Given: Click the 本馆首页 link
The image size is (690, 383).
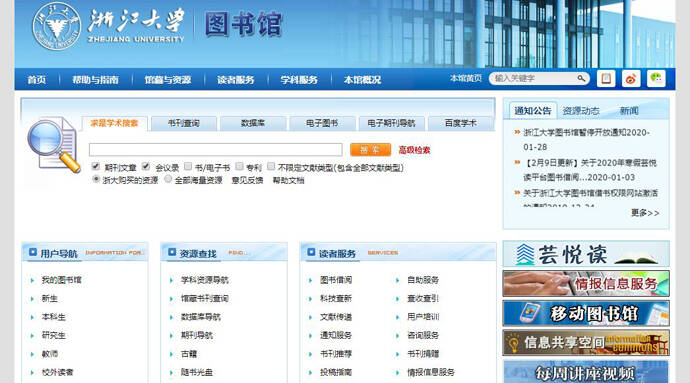Looking at the screenshot, I should coord(466,78).
